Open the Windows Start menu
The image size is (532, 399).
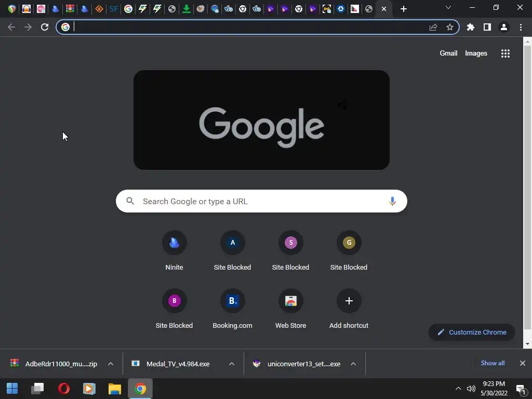[12, 389]
